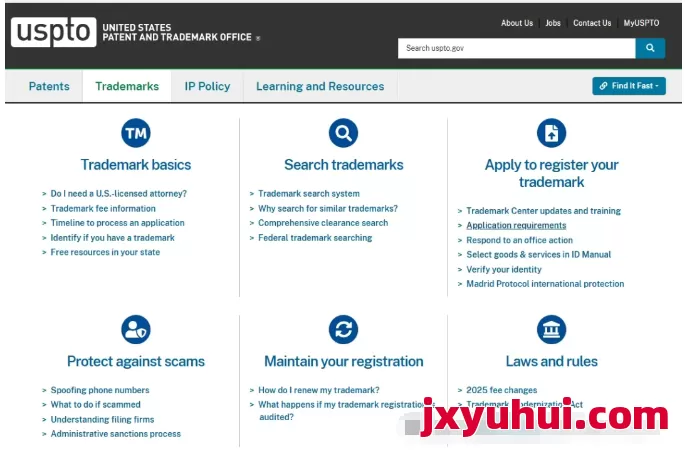
Task: Open the About Us link
Action: point(517,23)
